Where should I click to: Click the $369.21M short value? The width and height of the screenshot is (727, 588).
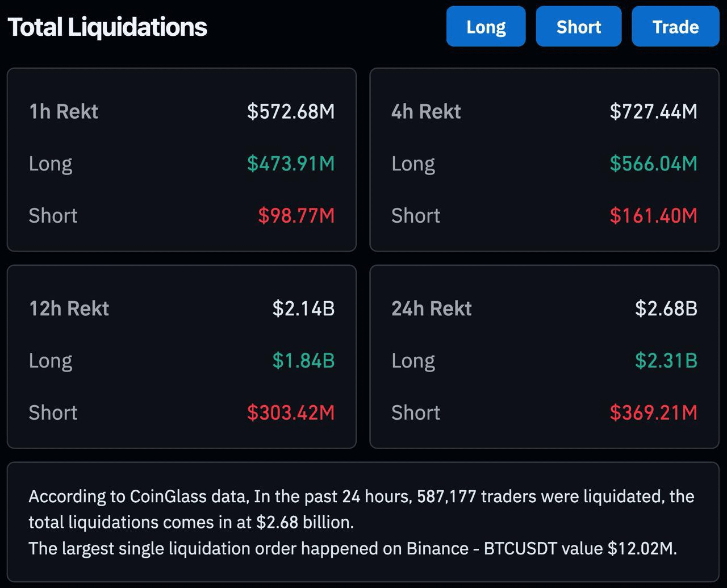pos(653,413)
